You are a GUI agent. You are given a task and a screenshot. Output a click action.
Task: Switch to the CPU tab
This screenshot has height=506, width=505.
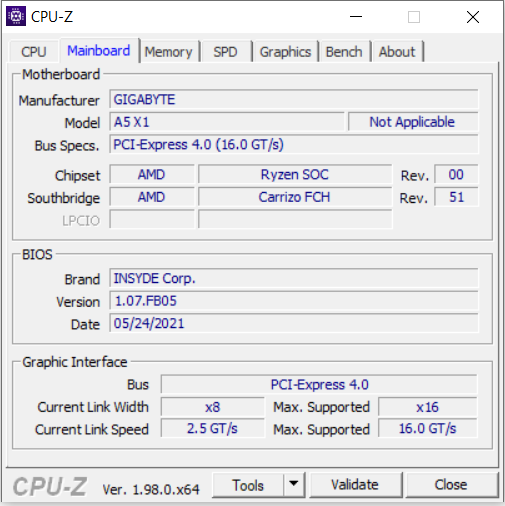pyautogui.click(x=34, y=52)
